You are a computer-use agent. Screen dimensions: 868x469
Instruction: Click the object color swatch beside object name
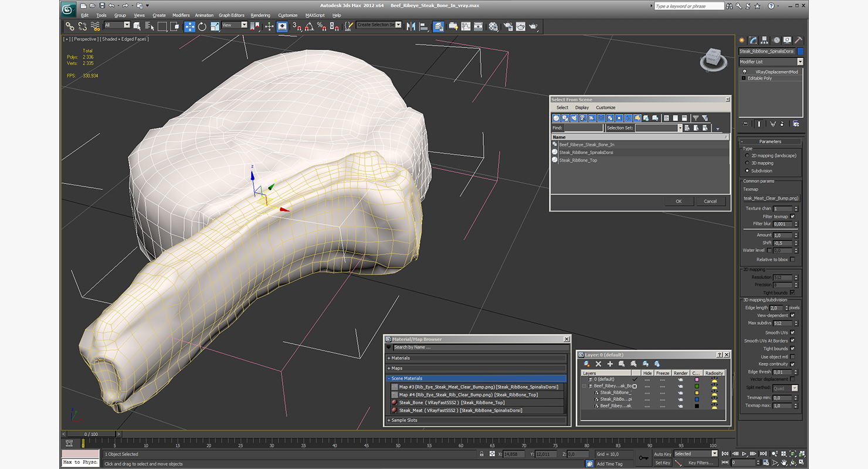click(x=801, y=52)
